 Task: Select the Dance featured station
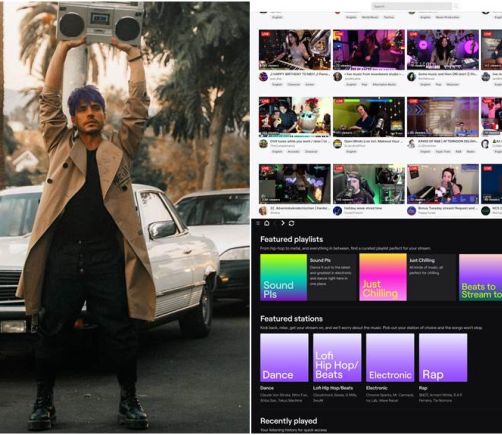284,358
